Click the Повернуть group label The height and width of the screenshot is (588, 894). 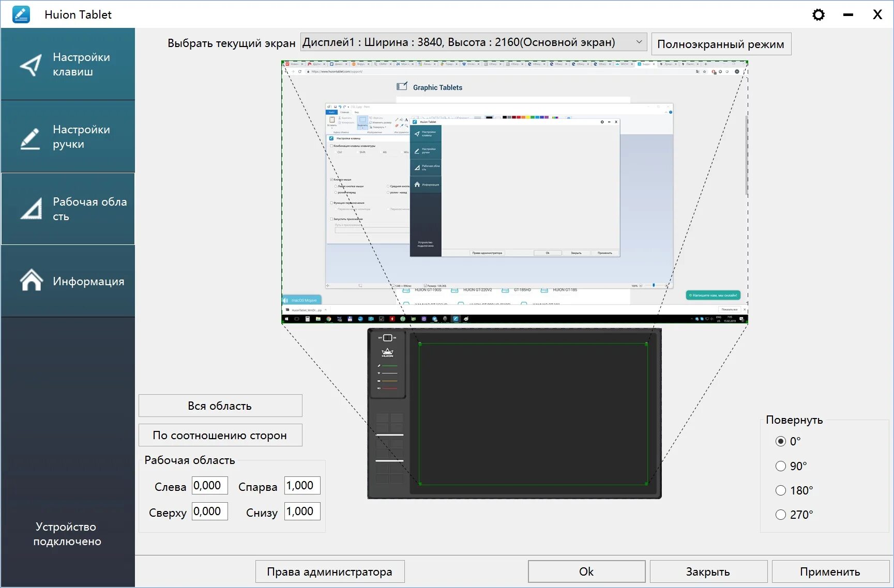click(794, 420)
